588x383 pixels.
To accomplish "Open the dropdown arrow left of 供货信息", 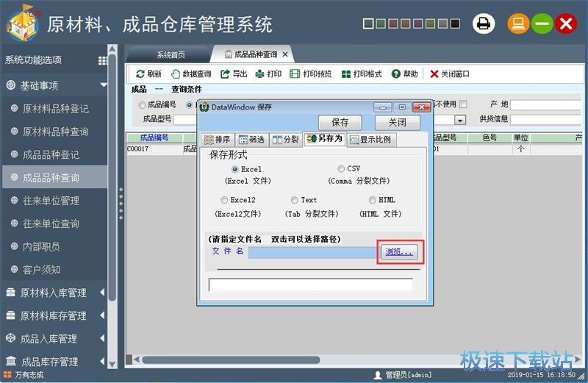I will 460,120.
